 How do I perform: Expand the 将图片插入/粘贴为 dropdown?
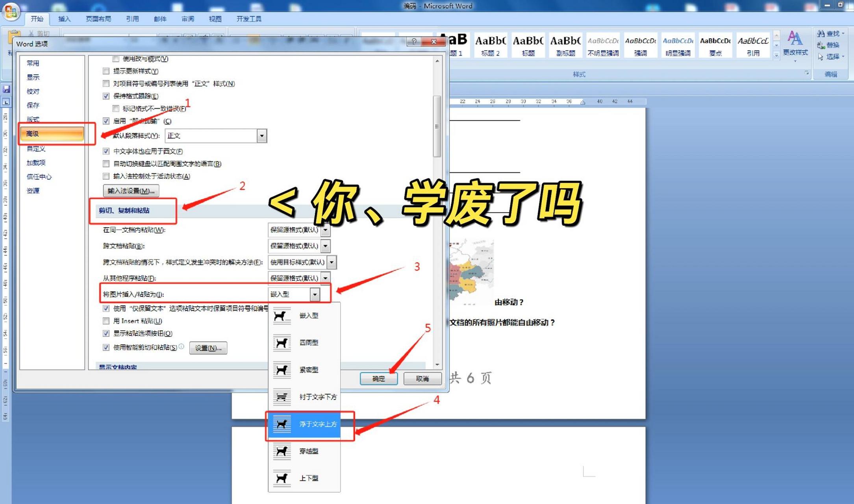coord(315,294)
